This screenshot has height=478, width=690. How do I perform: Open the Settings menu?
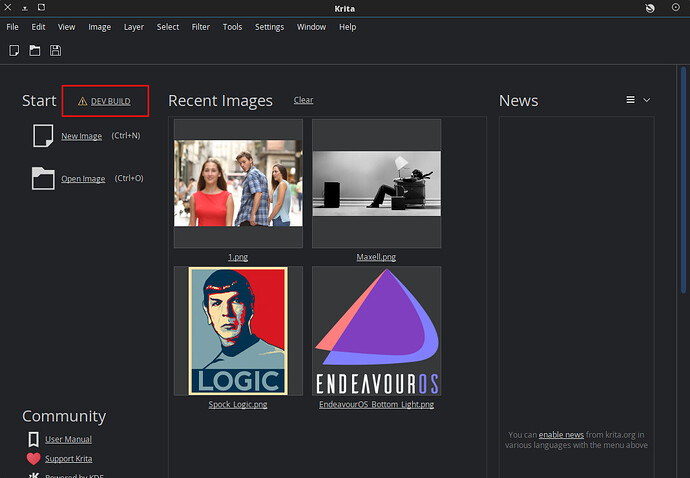[x=269, y=27]
